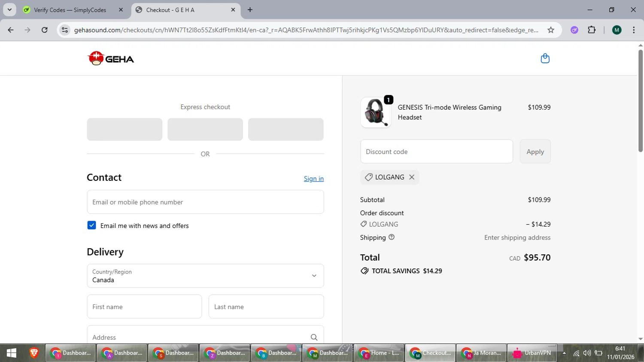Click the first express checkout button

coord(125,129)
